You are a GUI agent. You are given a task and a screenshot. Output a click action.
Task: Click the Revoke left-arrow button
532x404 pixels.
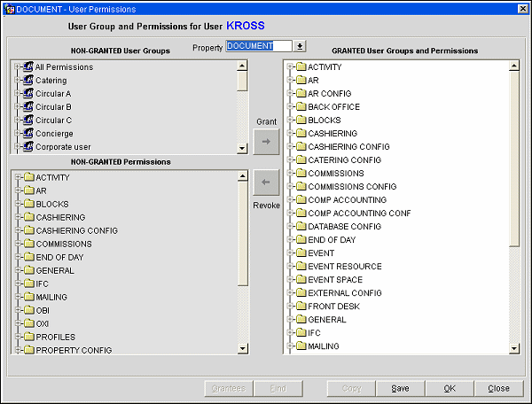tap(266, 183)
